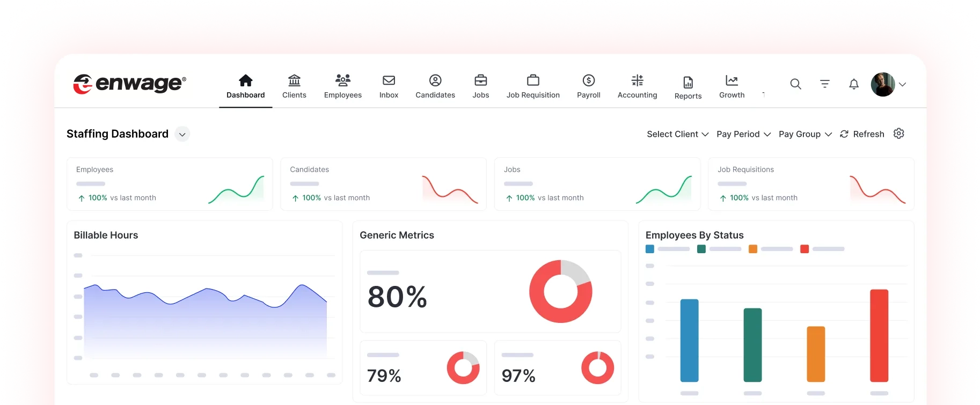Open the user profile avatar
980x405 pixels.
coord(882,84)
